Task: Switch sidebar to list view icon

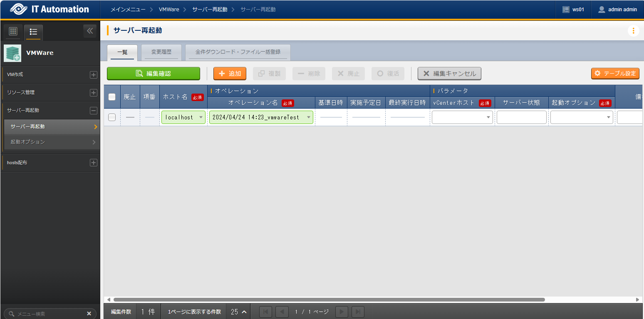Action: (x=33, y=32)
